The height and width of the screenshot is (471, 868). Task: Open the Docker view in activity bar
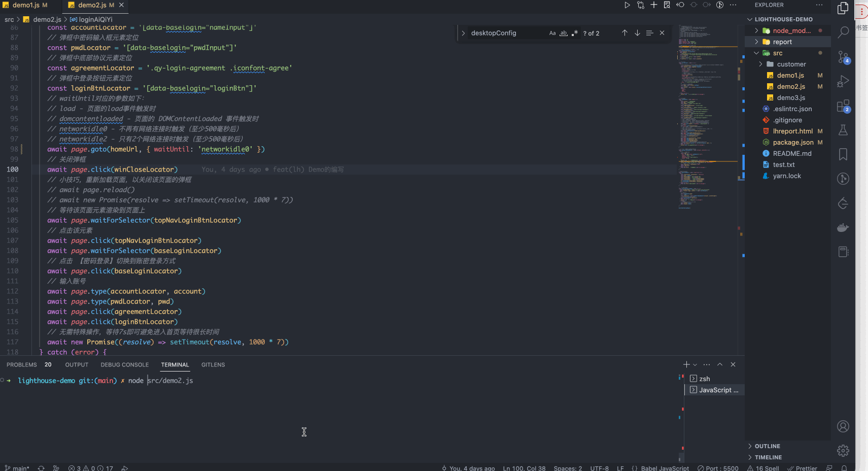pyautogui.click(x=843, y=227)
